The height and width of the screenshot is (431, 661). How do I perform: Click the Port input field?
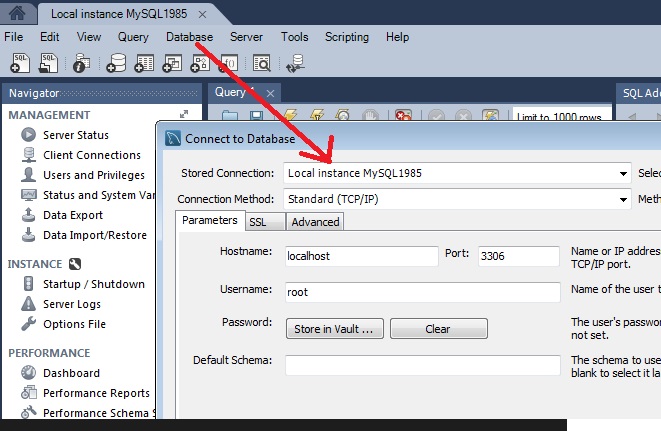[519, 256]
